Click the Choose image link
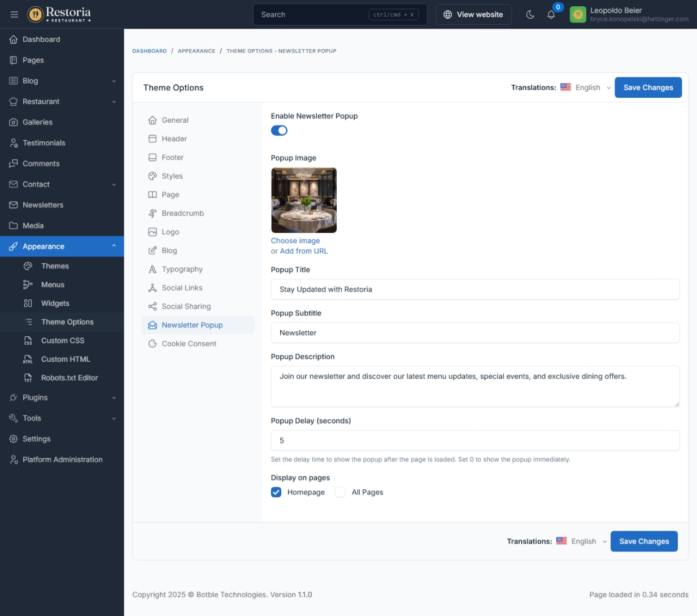697x616 pixels. [295, 241]
